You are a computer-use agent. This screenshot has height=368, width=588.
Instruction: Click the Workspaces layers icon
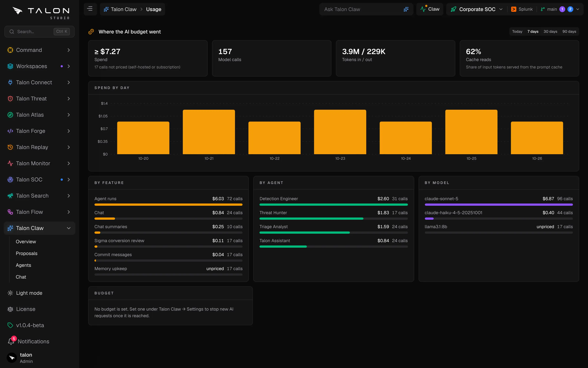[10, 66]
